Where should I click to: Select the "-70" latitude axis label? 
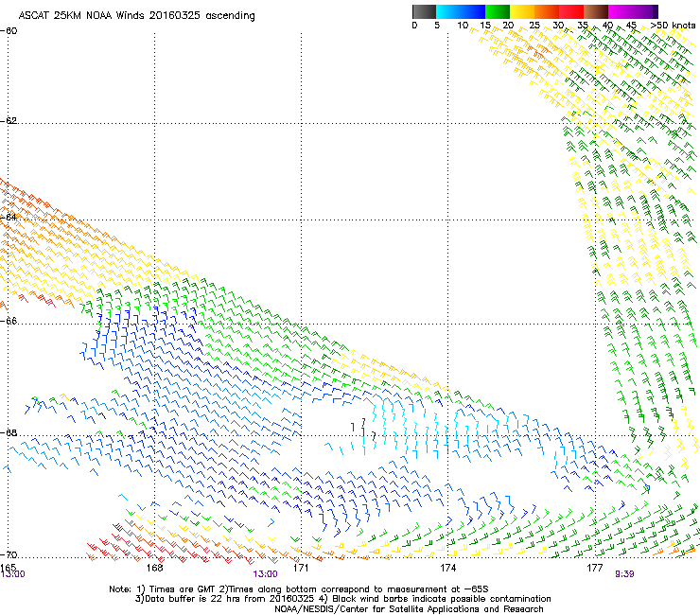coord(9,554)
